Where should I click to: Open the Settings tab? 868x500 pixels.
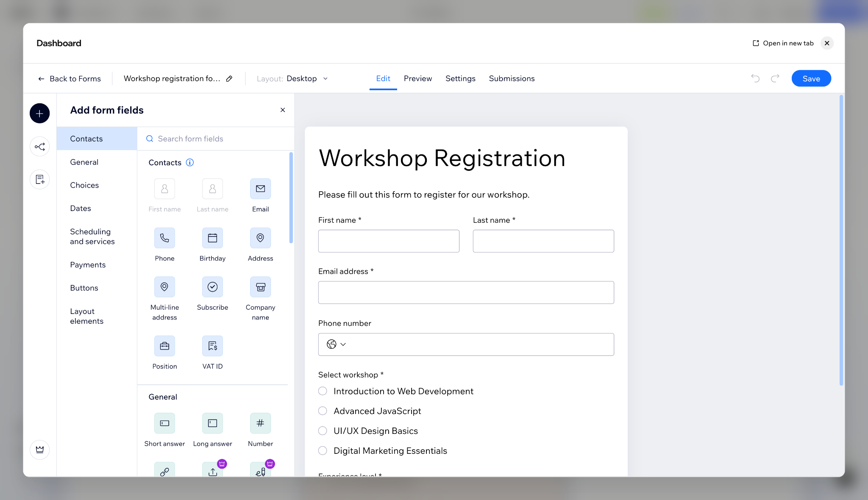pyautogui.click(x=460, y=79)
